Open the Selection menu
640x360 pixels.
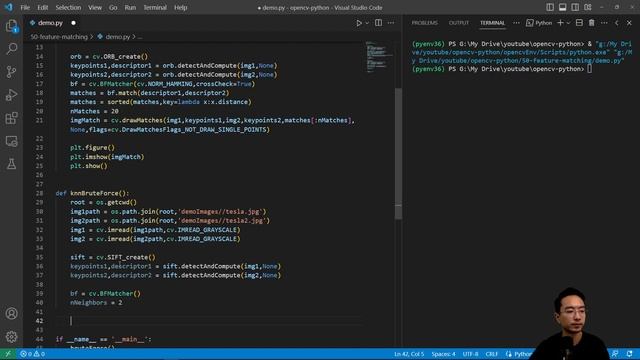point(68,7)
